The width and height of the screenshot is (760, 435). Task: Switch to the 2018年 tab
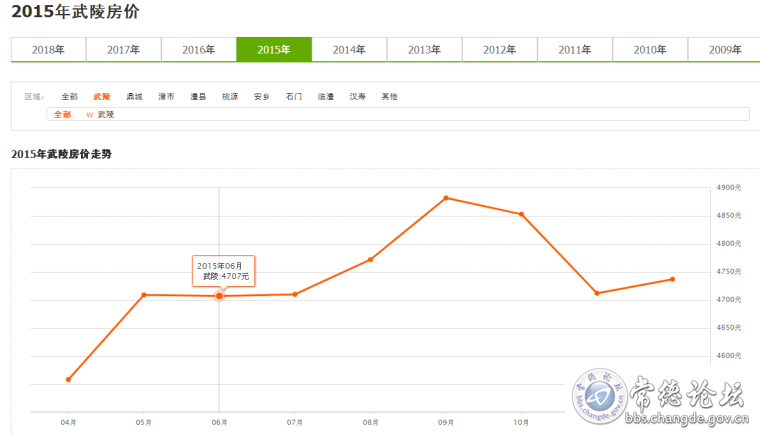coord(48,50)
